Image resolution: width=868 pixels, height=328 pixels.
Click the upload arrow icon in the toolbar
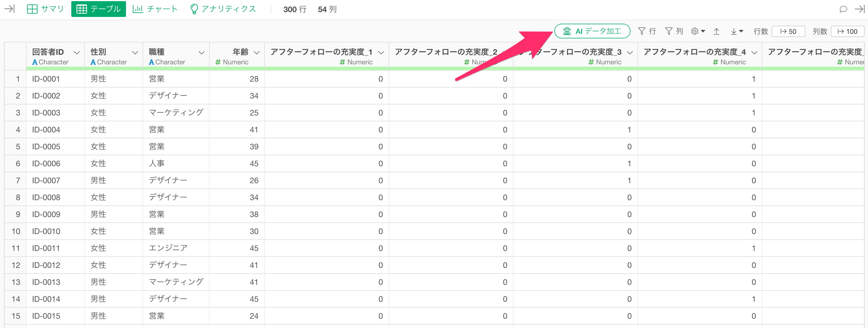(716, 31)
